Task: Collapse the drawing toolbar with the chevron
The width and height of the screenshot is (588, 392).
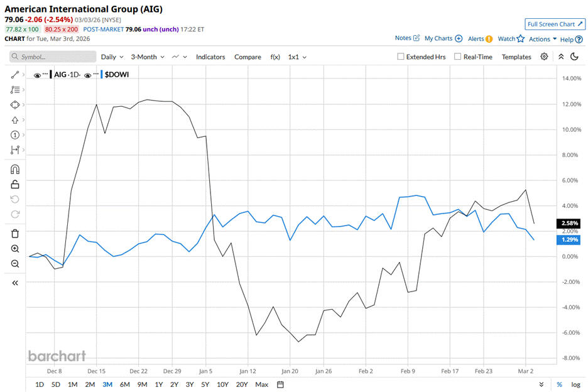Action: click(x=14, y=283)
